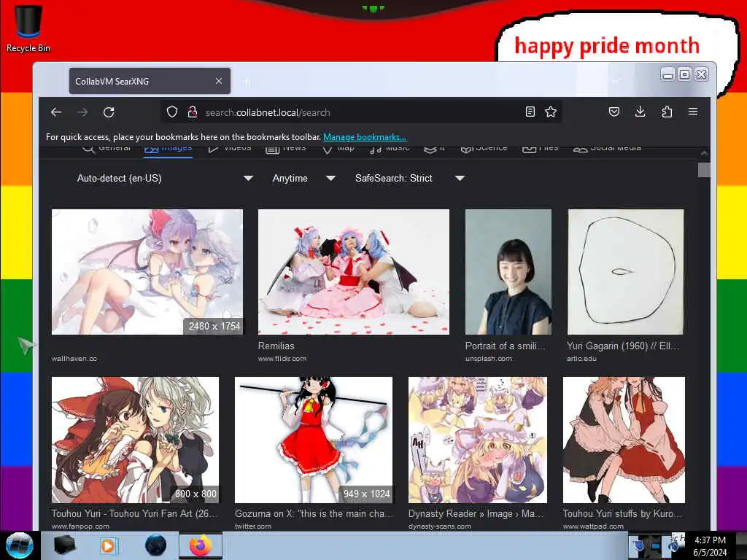The height and width of the screenshot is (560, 747).
Task: Click the 'artic.edu' source text
Action: [581, 359]
